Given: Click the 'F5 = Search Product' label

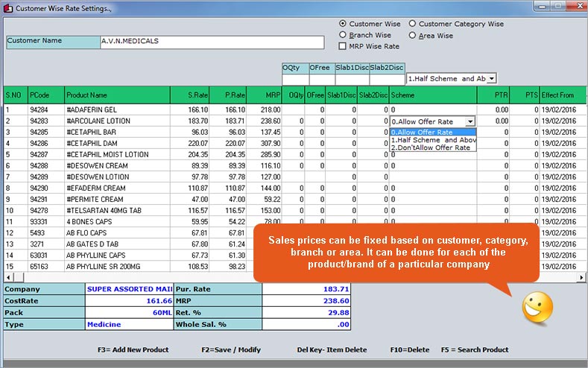Looking at the screenshot, I should coord(475,349).
